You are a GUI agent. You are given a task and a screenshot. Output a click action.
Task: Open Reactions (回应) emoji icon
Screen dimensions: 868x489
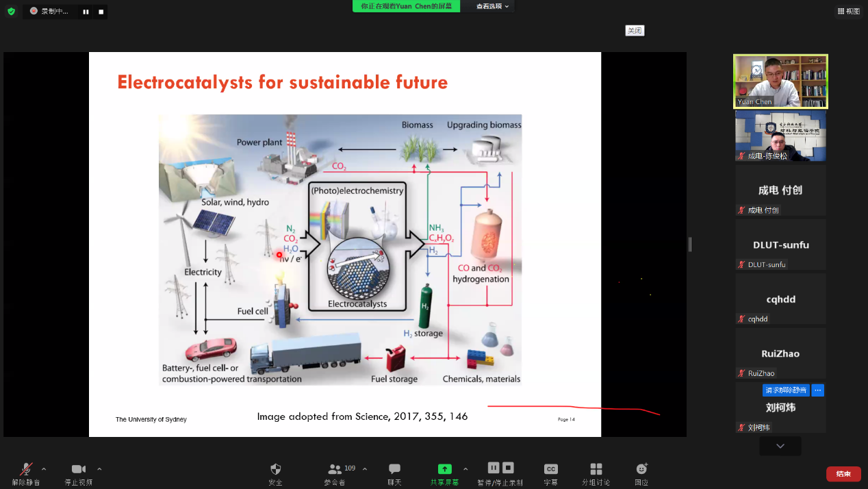point(641,469)
